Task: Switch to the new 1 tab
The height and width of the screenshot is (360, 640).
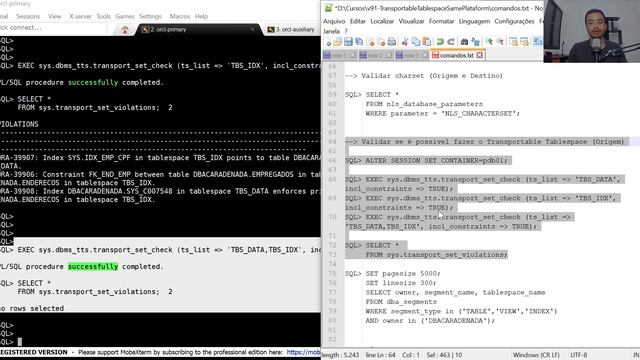Action: (x=340, y=55)
